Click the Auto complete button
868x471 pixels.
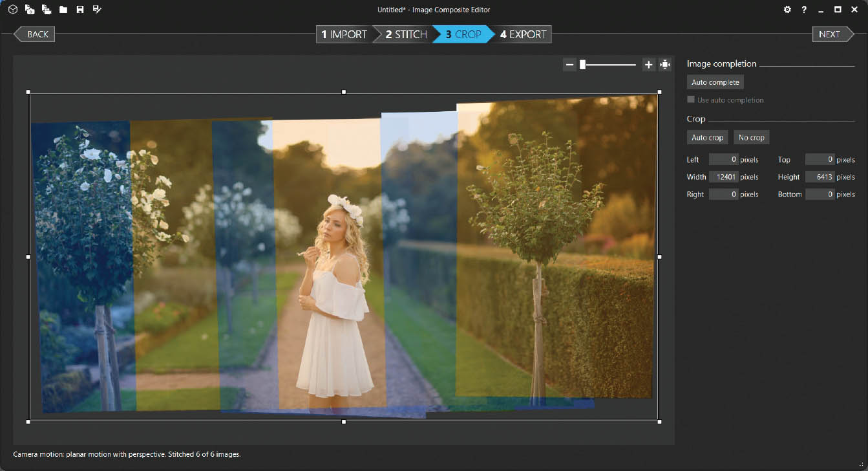pos(715,82)
